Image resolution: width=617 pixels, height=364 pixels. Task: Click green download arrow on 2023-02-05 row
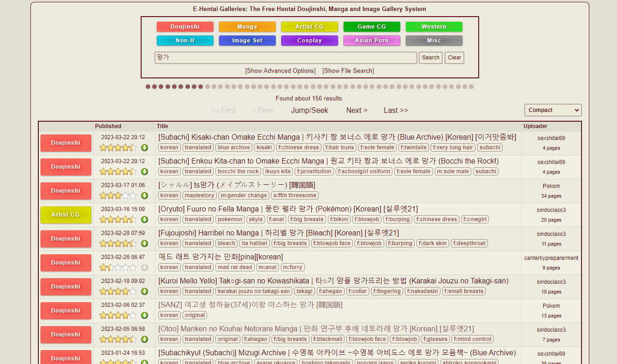tap(144, 339)
